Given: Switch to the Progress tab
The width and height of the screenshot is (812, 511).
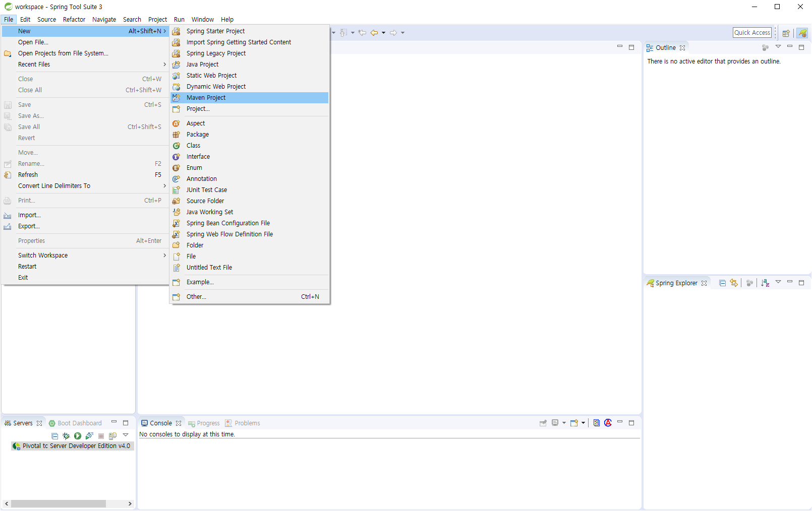Looking at the screenshot, I should click(204, 423).
